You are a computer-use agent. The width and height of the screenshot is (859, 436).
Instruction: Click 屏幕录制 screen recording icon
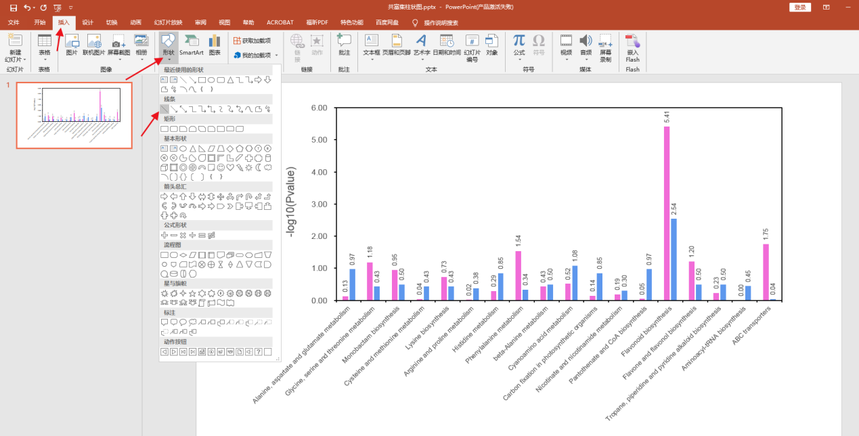pyautogui.click(x=605, y=48)
